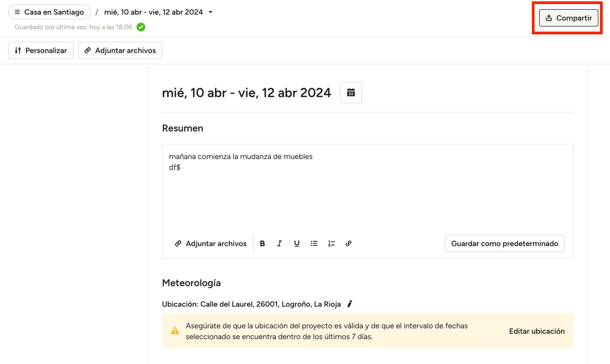
Task: Open the Personalizar options
Action: (x=41, y=50)
